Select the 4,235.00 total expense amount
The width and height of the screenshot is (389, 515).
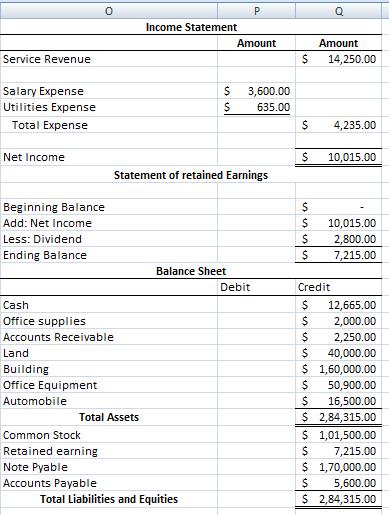click(338, 125)
